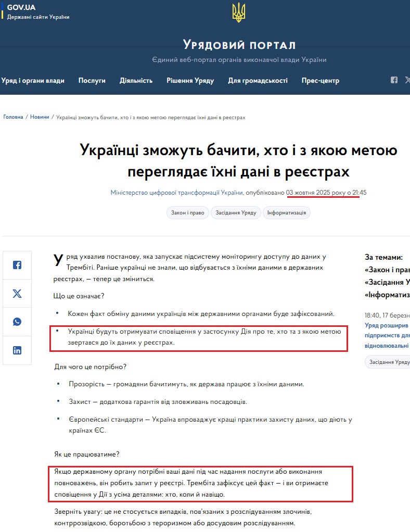Click the За темами: sidebar heading
The height and width of the screenshot is (532, 410).
[383, 258]
